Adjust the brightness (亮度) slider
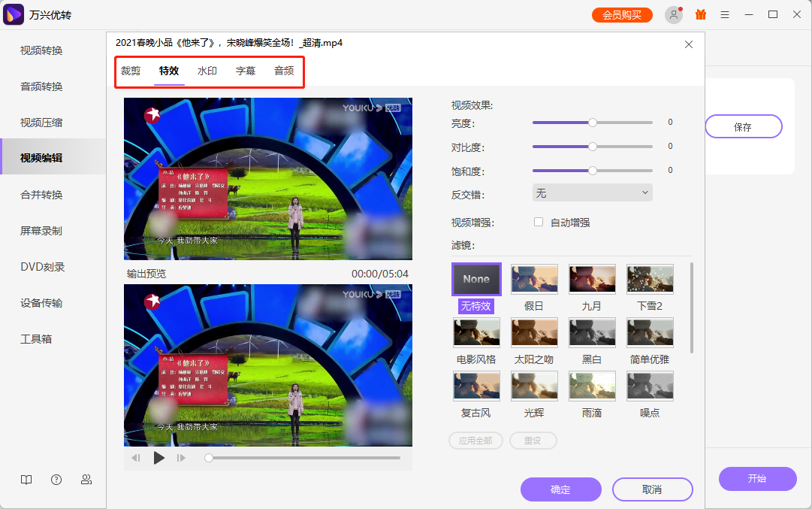The height and width of the screenshot is (509, 812). pyautogui.click(x=593, y=123)
